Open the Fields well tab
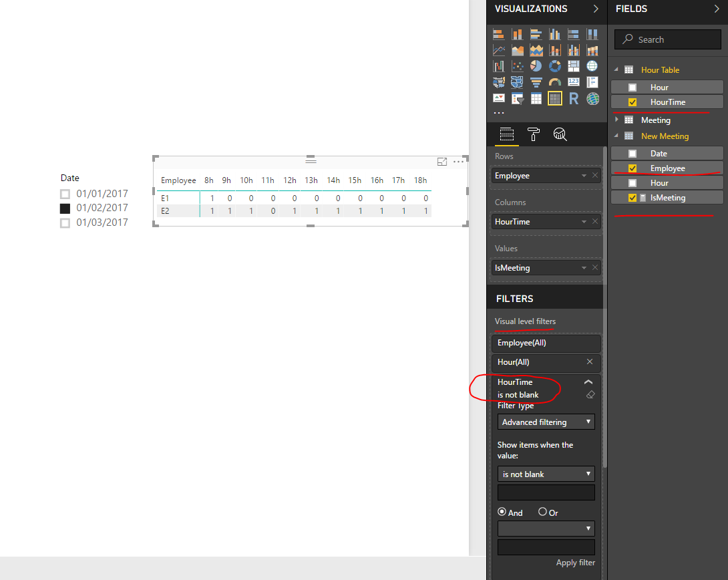 click(506, 134)
